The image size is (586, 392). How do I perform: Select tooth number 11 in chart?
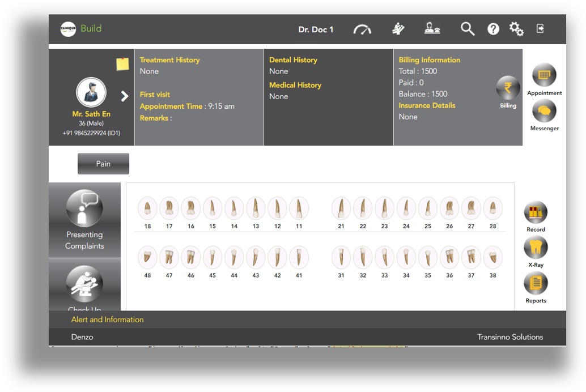click(299, 208)
